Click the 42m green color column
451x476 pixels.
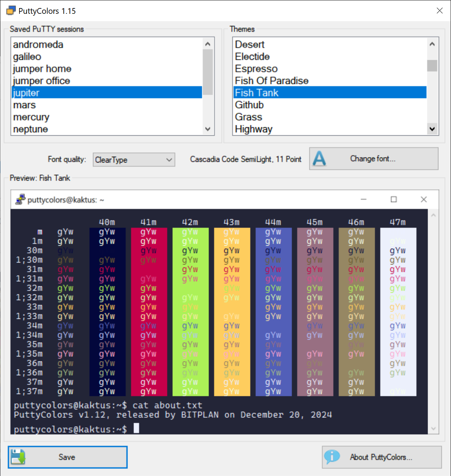coord(190,311)
